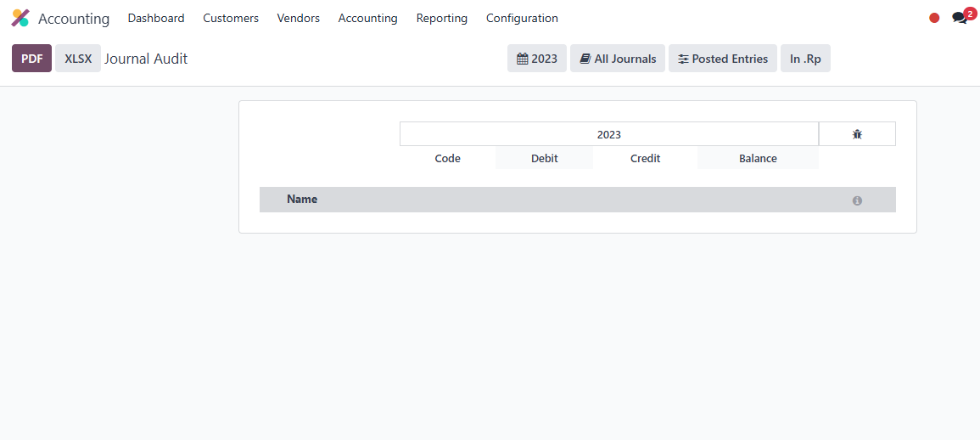Open the Posted Entries options dropdown
The height and width of the screenshot is (440, 980).
723,59
